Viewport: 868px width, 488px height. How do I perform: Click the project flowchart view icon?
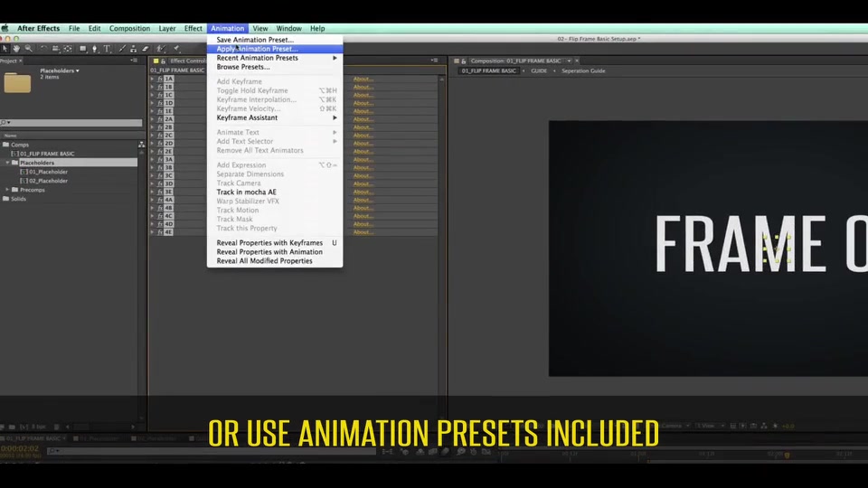point(142,145)
